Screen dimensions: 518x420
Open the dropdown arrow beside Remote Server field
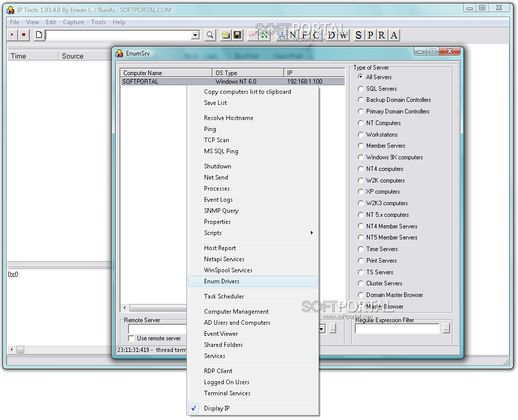point(321,328)
